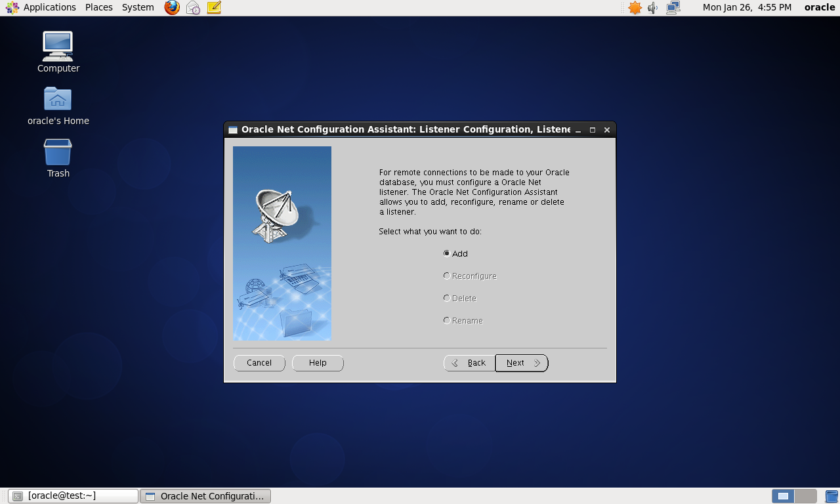The width and height of the screenshot is (840, 504).
Task: Click the dialog title bar text
Action: tap(406, 129)
